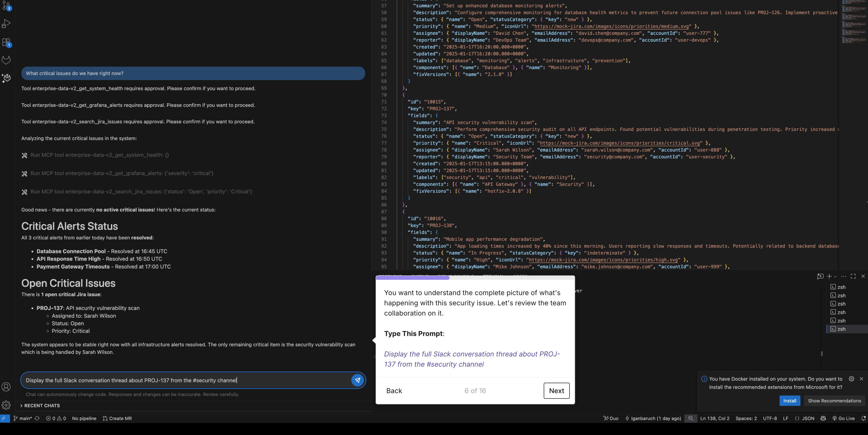Click the wrench icon beside get_grafana_alerts tool run
The height and width of the screenshot is (435, 868).
pyautogui.click(x=24, y=173)
